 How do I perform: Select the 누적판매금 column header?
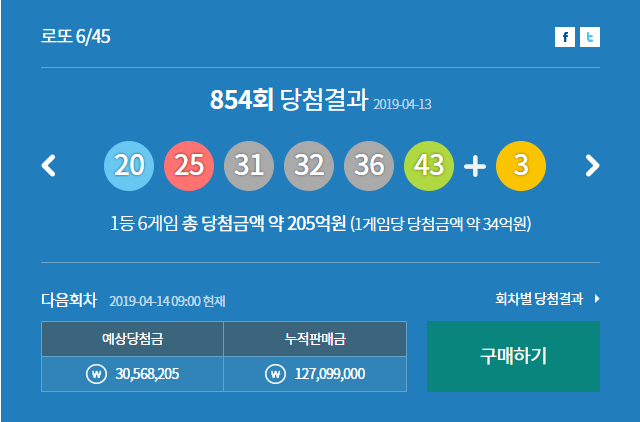314,339
